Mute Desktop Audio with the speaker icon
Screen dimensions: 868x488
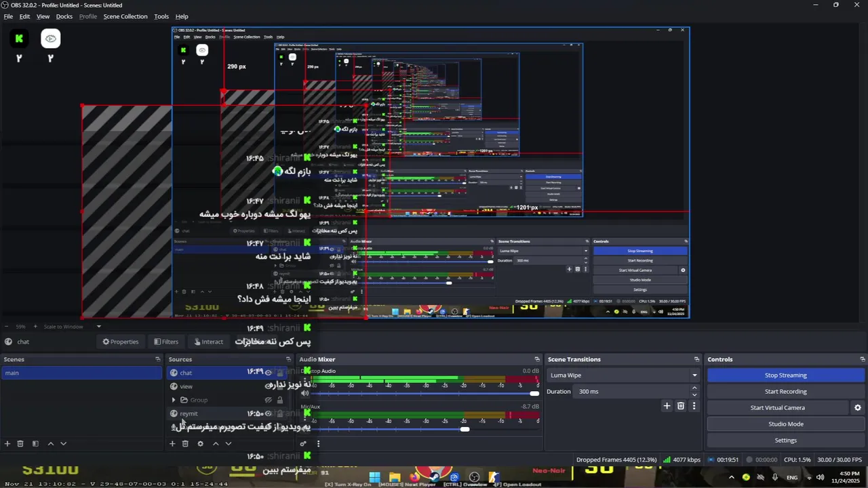click(305, 393)
